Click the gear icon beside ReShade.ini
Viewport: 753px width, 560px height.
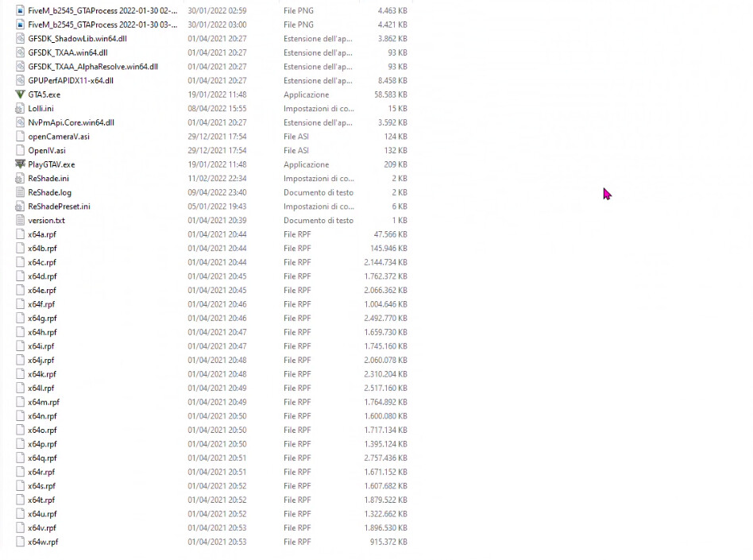(20, 178)
